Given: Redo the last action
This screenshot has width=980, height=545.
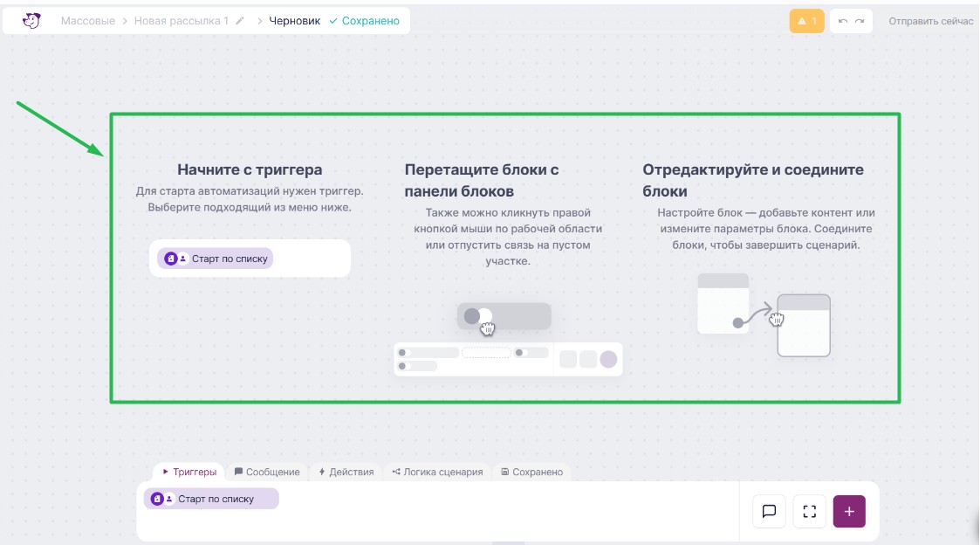Looking at the screenshot, I should [x=860, y=21].
